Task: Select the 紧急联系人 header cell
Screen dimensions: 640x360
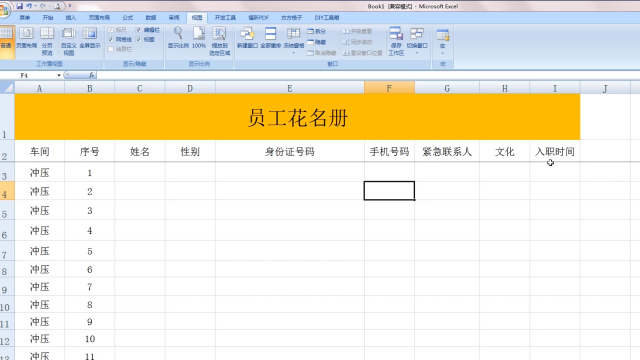Action: [x=447, y=151]
